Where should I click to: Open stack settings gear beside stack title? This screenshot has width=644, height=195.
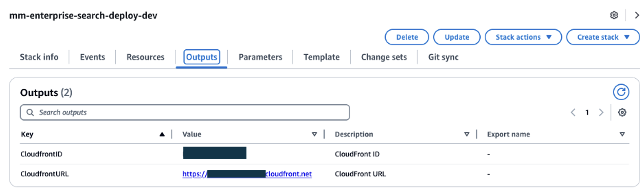pos(614,15)
